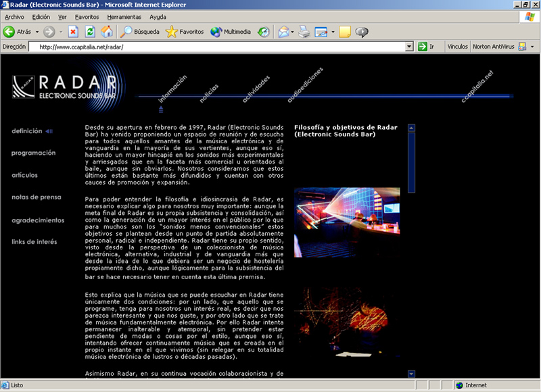Click the Internet zone status indicator
541x392 pixels.
pyautogui.click(x=471, y=385)
